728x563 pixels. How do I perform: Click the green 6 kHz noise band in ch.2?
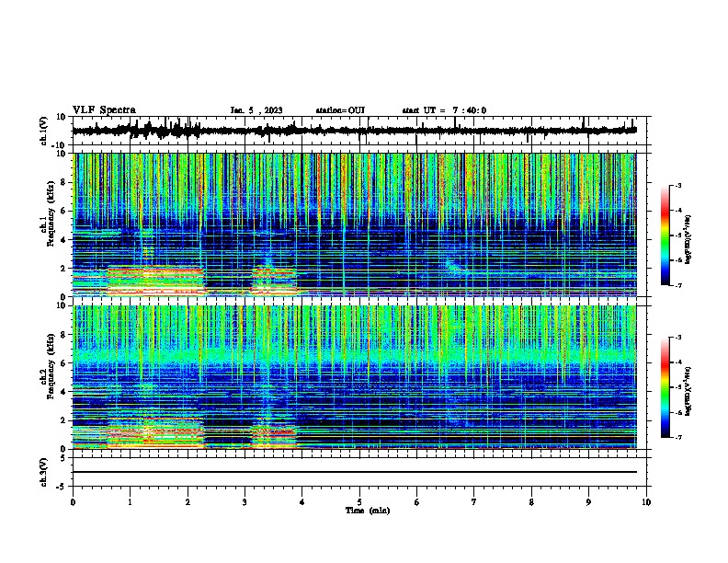click(x=354, y=356)
